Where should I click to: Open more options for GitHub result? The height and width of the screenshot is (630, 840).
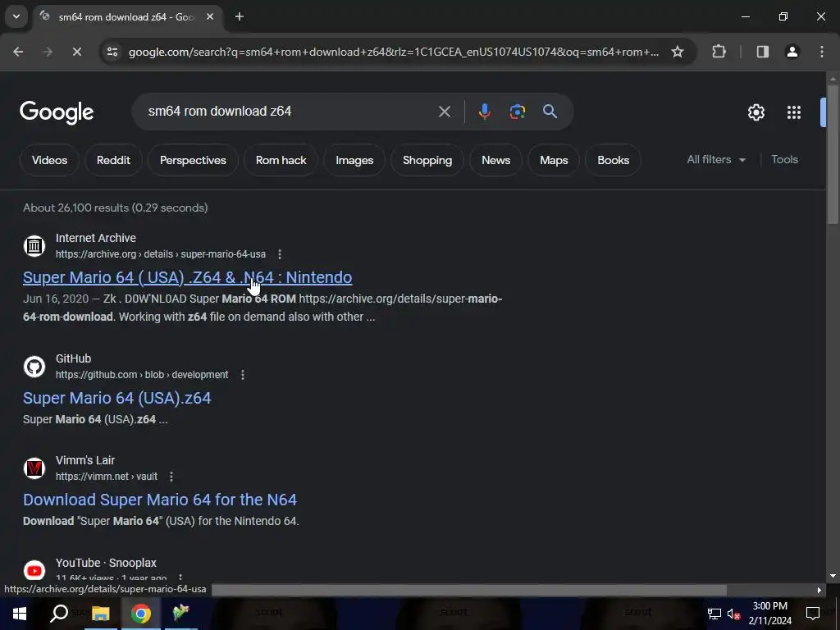tap(243, 375)
